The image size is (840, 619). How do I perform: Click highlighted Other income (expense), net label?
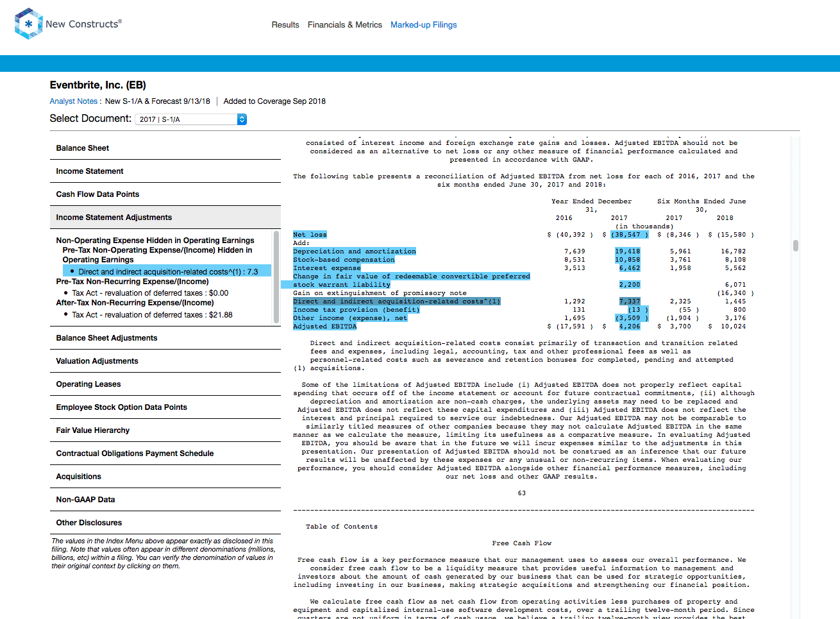point(350,318)
